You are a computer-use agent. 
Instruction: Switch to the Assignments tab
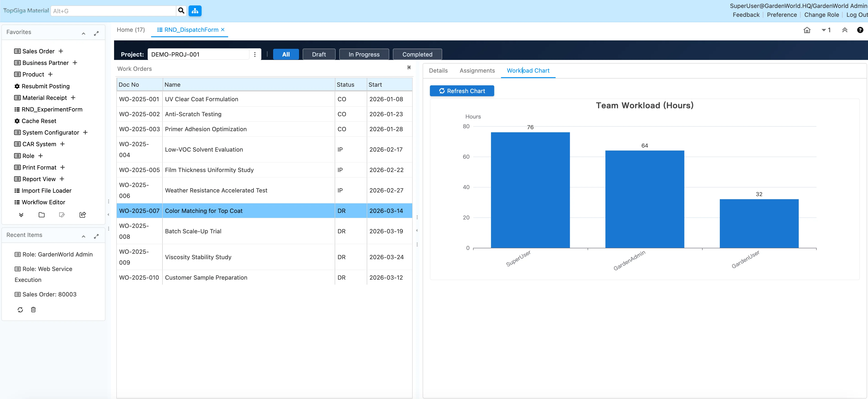(477, 70)
